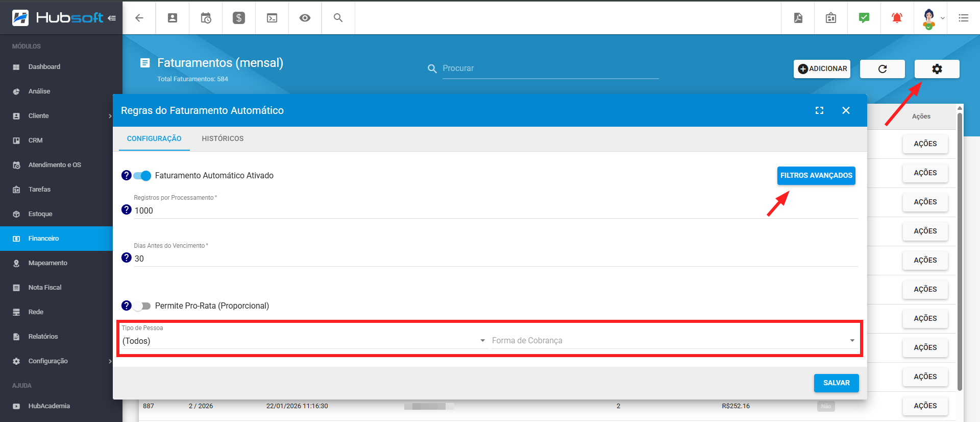980x422 pixels.
Task: Click Ações button in row 887
Action: (x=925, y=406)
